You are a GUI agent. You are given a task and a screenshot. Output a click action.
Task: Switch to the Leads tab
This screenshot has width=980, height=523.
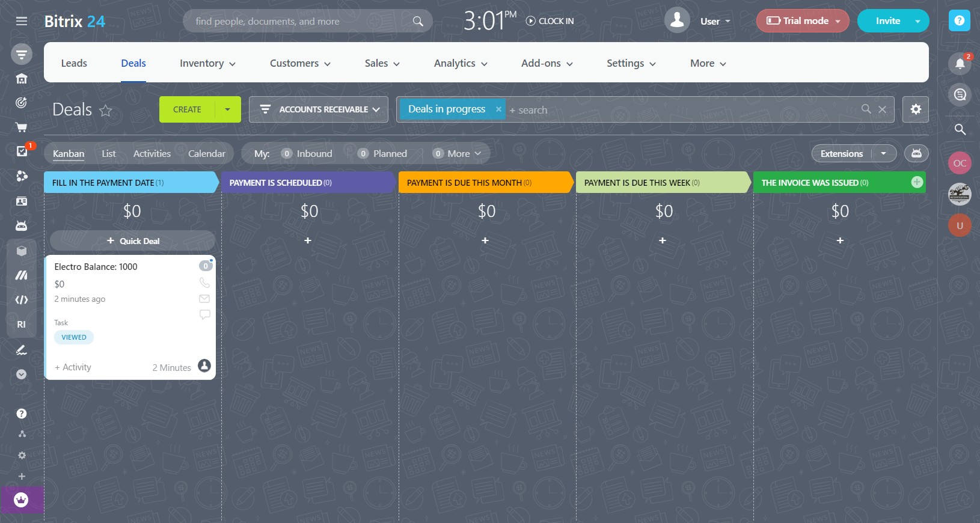(x=74, y=64)
